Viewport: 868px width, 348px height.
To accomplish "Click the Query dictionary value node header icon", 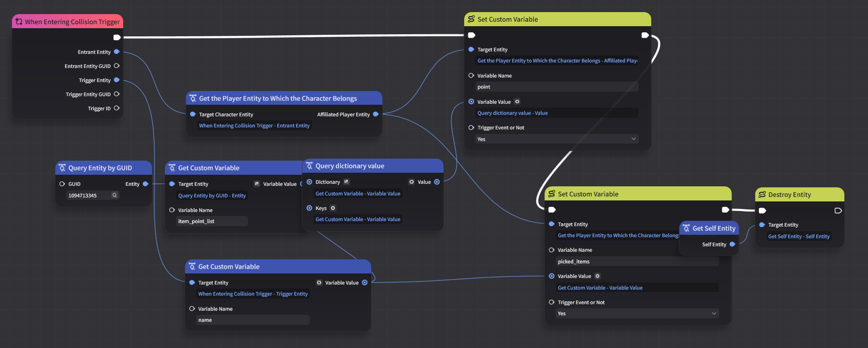I will pos(309,166).
